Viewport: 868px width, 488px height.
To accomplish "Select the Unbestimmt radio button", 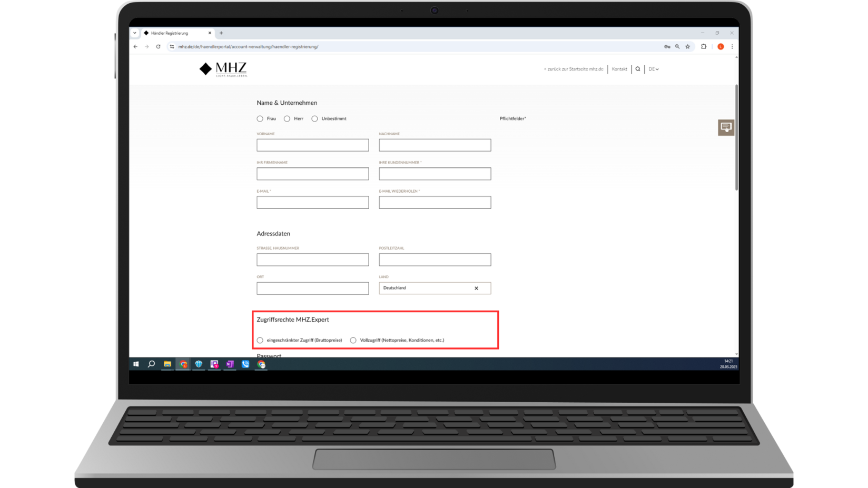I will coord(315,119).
